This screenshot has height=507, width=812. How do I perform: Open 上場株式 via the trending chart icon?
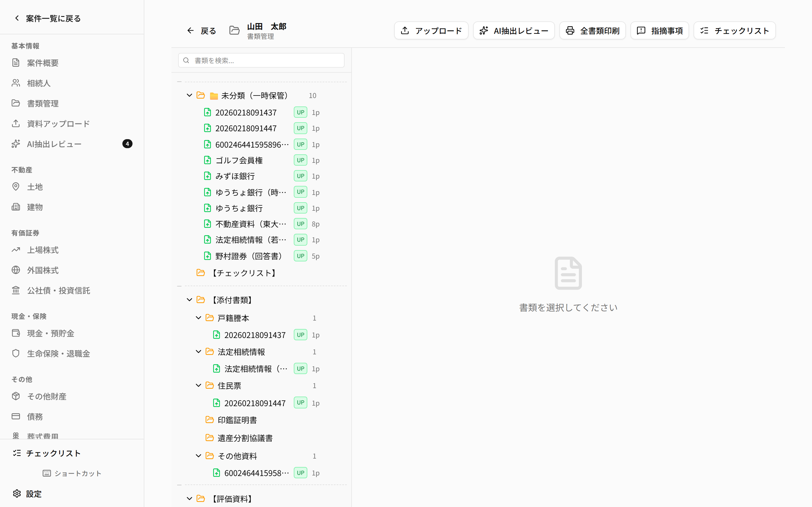tap(16, 250)
